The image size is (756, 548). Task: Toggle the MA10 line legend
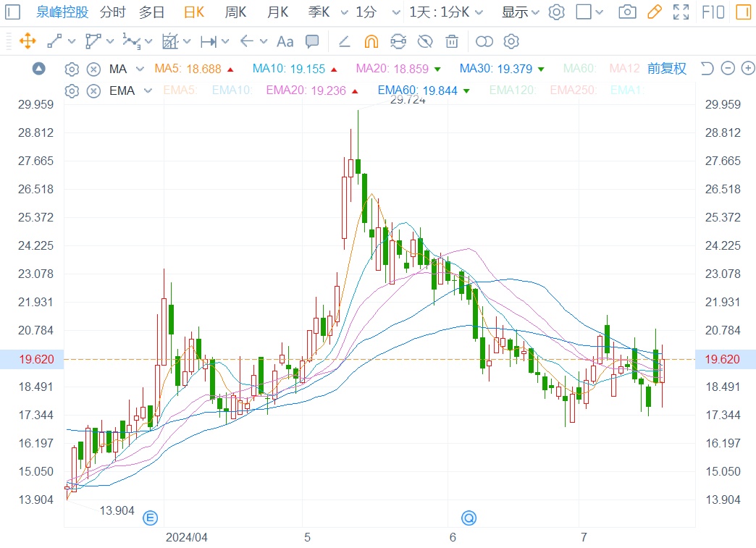tap(295, 69)
